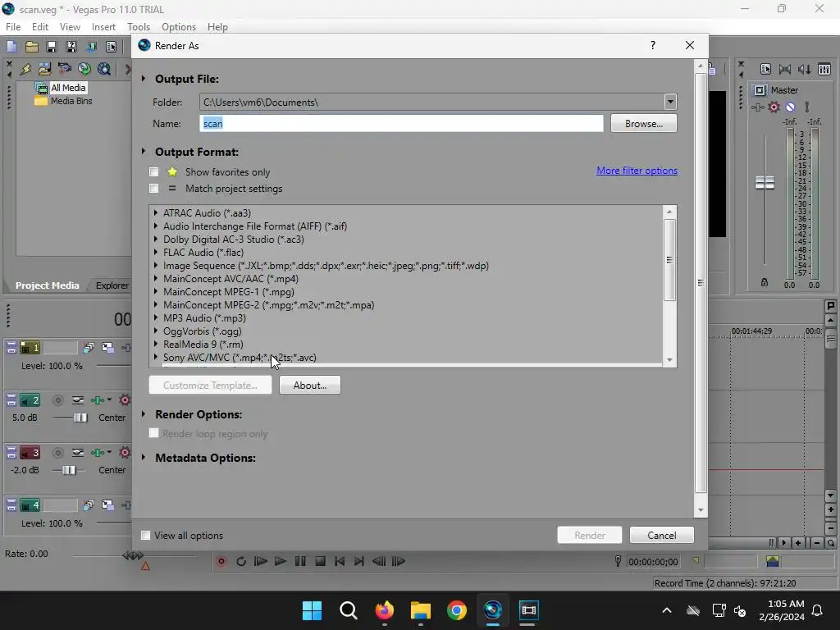840x630 pixels.
Task: Collapse the Output File section
Action: click(144, 79)
